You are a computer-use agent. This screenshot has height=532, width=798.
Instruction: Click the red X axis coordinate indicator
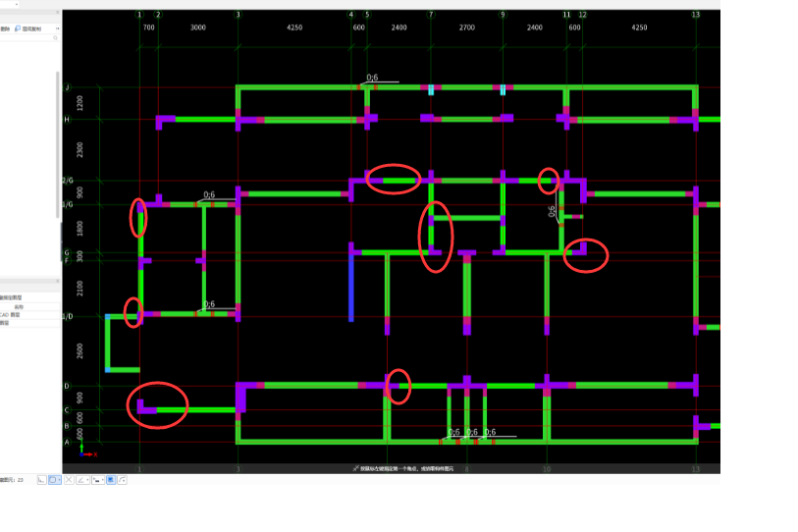(x=91, y=454)
